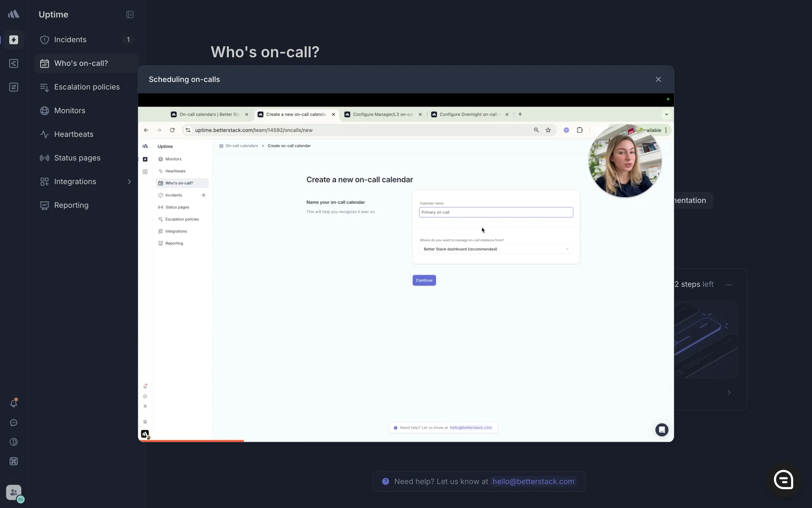Open team avatar icon in bottom left

click(14, 493)
